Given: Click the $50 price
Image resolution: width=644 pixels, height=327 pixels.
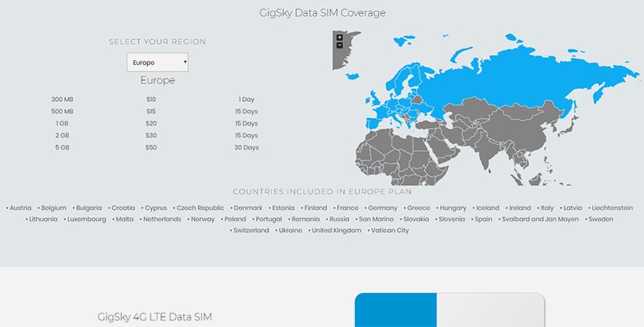Looking at the screenshot, I should tap(151, 147).
